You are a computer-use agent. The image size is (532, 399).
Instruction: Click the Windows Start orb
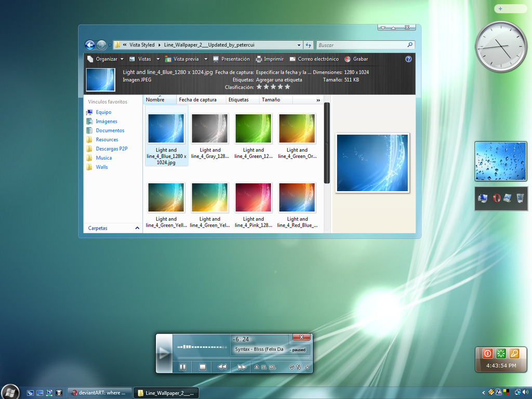tap(10, 392)
